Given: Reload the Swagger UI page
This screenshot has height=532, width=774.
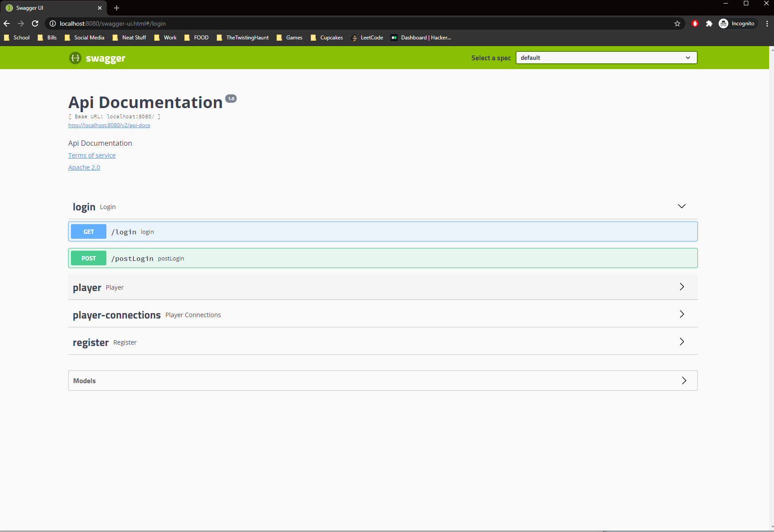Looking at the screenshot, I should [x=35, y=23].
